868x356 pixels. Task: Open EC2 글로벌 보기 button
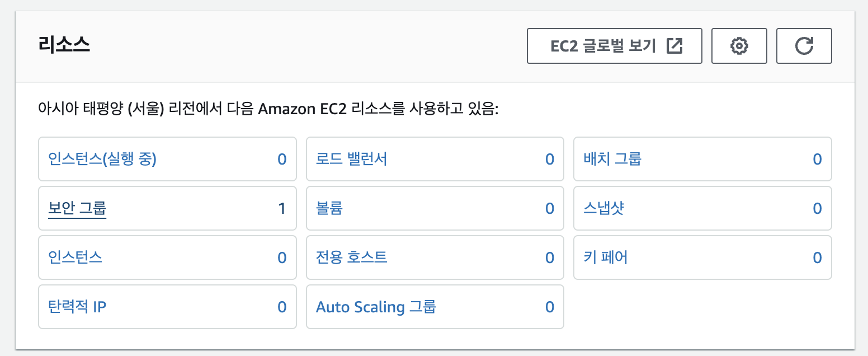tap(614, 46)
